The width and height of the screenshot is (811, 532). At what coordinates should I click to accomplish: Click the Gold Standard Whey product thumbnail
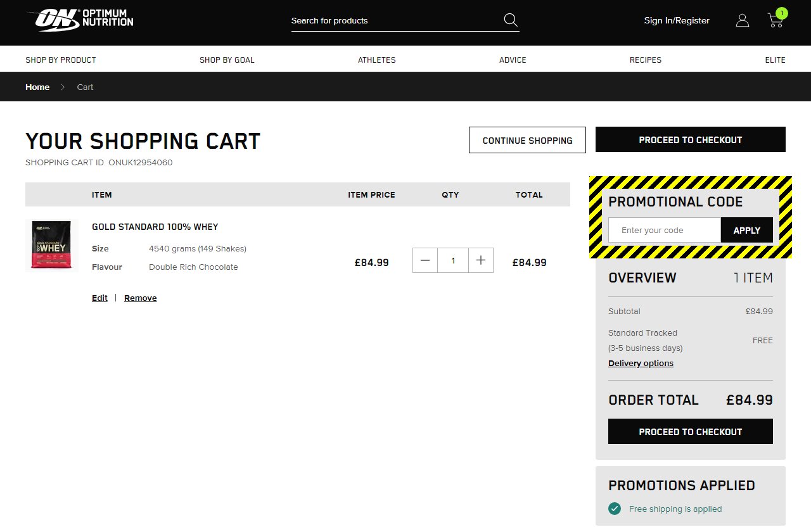(52, 245)
